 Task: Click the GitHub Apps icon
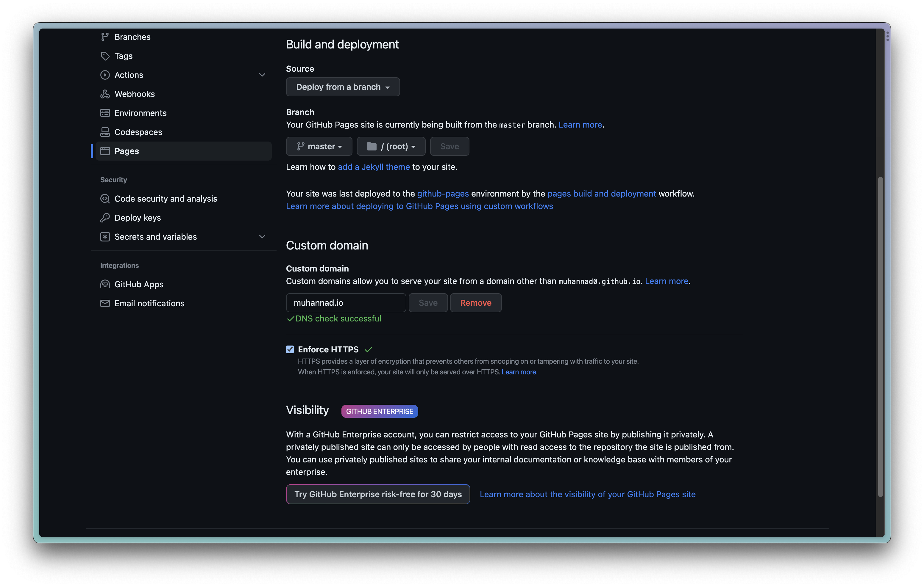pyautogui.click(x=105, y=284)
